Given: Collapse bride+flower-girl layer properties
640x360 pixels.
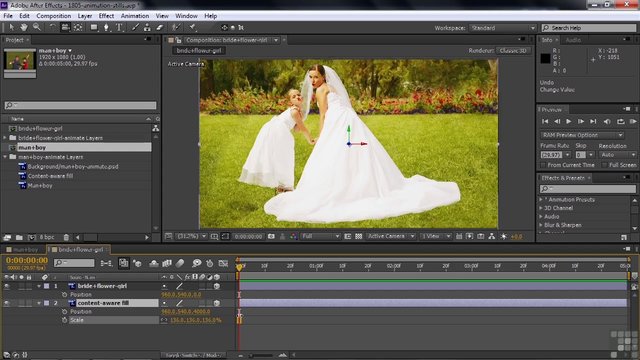Looking at the screenshot, I should coord(39,286).
